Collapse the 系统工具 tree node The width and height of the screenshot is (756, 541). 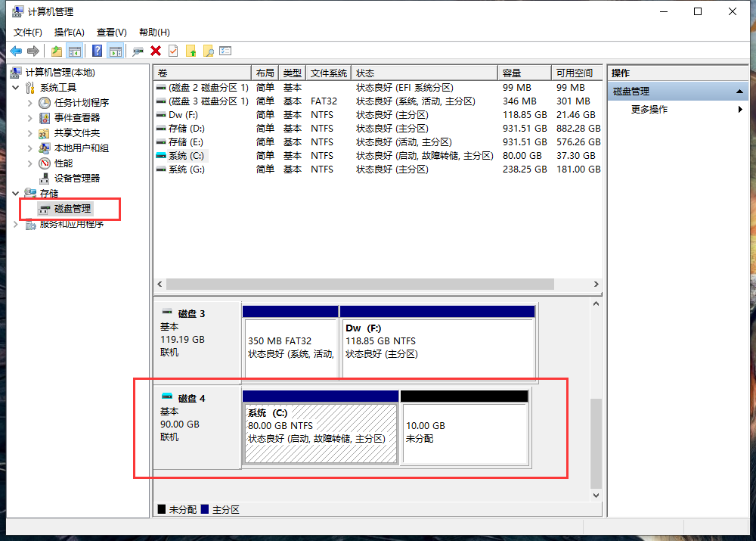17,88
